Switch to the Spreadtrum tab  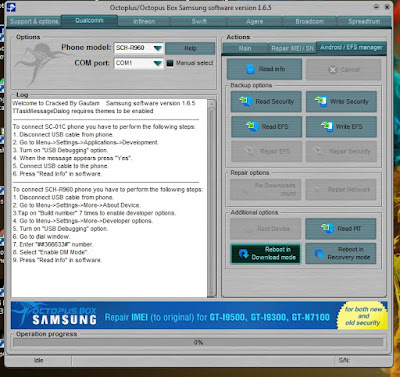point(364,22)
